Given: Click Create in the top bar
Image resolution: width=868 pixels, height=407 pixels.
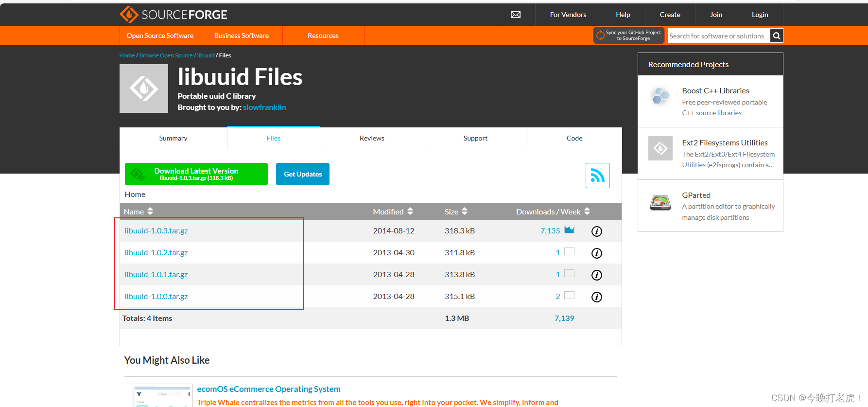Looking at the screenshot, I should pyautogui.click(x=670, y=15).
